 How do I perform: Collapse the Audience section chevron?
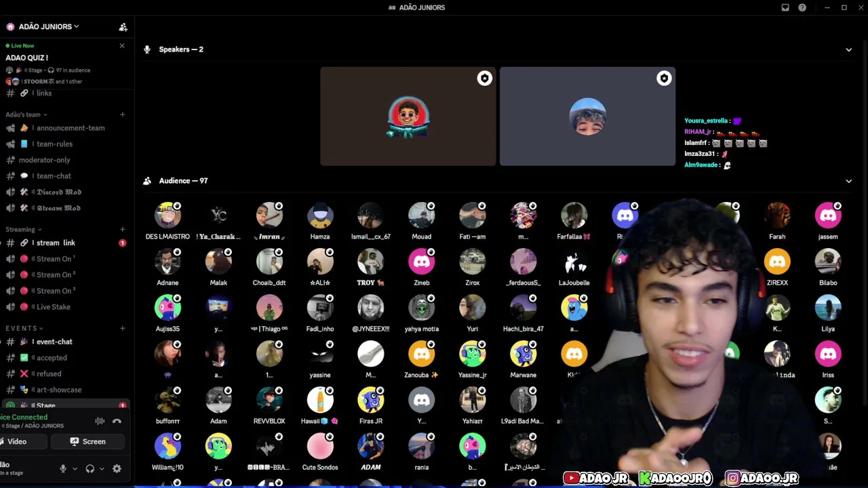[x=848, y=181]
